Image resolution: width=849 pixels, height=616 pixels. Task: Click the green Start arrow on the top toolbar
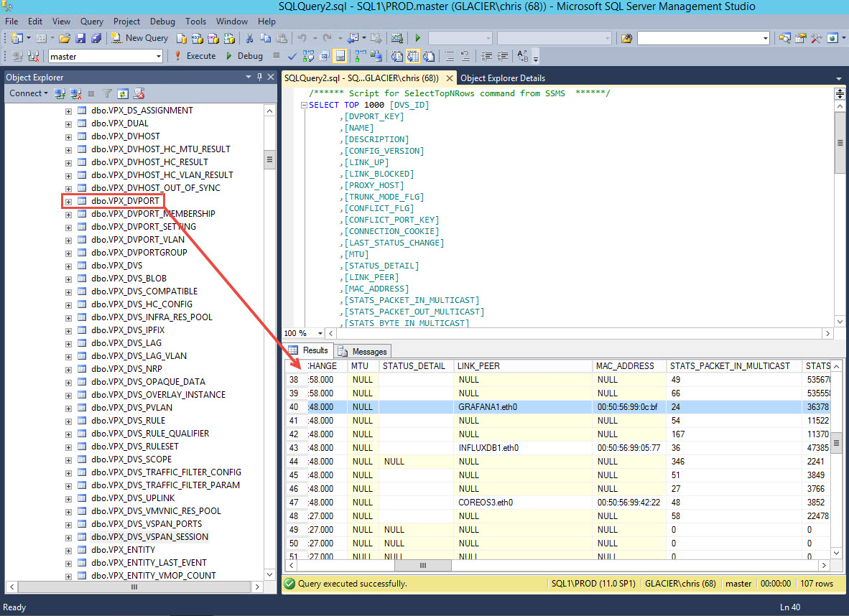click(x=417, y=38)
